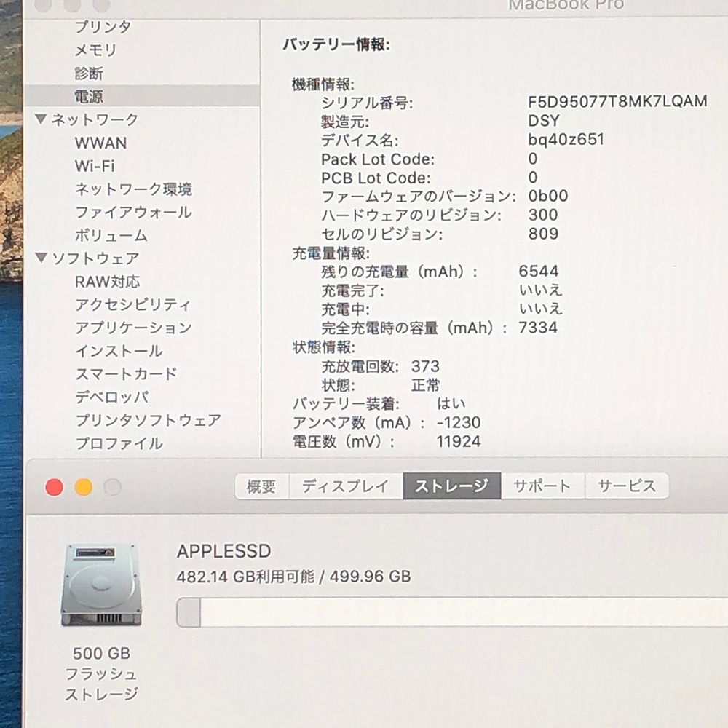728x728 pixels.
Task: Select RAW対応 in the sidebar
Action: [x=107, y=281]
